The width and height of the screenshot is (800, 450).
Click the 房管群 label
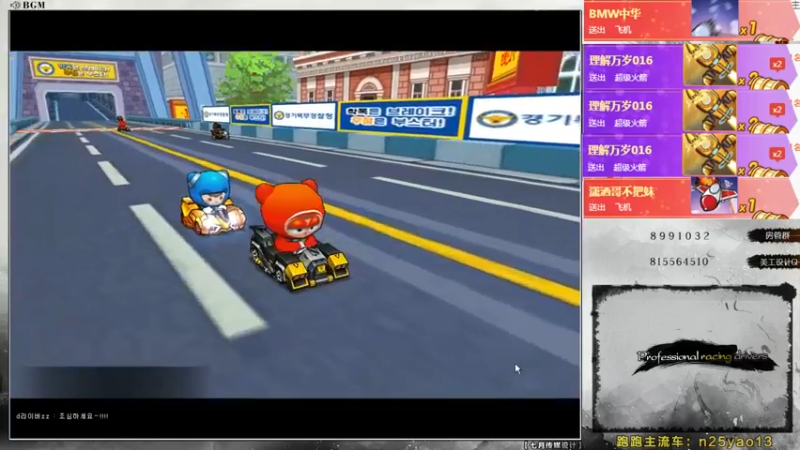point(776,236)
